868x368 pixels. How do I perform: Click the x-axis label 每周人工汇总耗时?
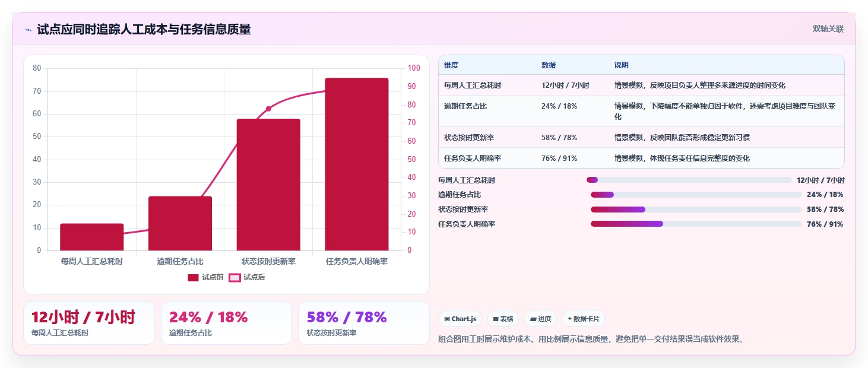click(92, 261)
